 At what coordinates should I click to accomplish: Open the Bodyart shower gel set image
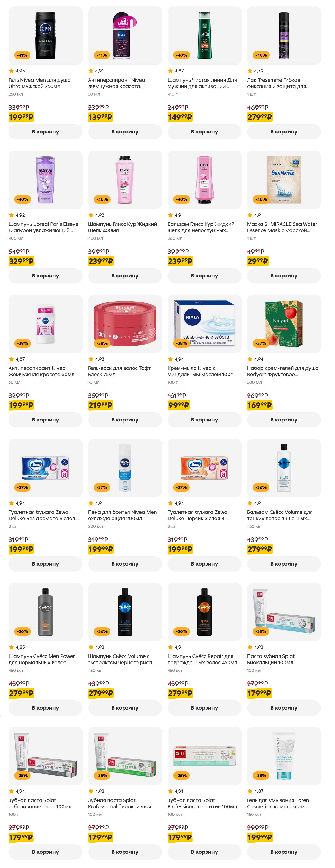[x=284, y=323]
